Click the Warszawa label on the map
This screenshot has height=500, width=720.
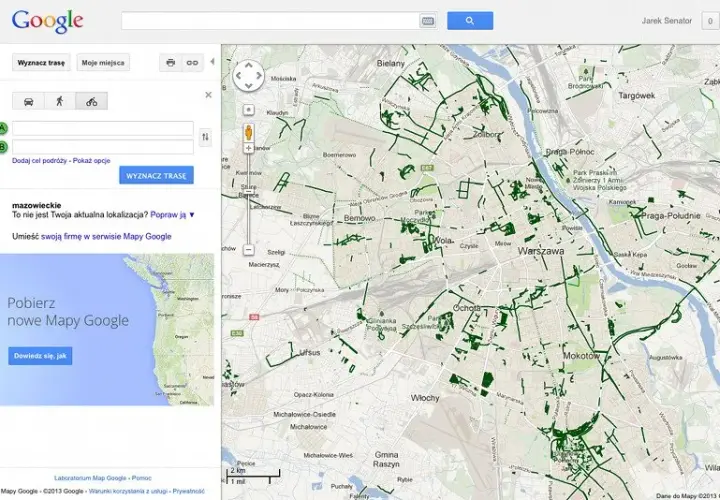click(541, 251)
